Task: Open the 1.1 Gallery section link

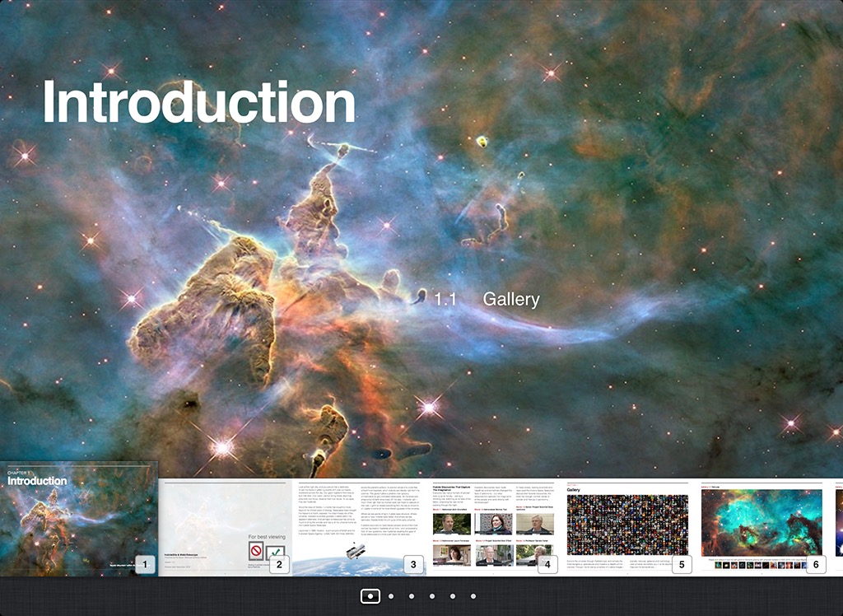Action: (x=487, y=299)
